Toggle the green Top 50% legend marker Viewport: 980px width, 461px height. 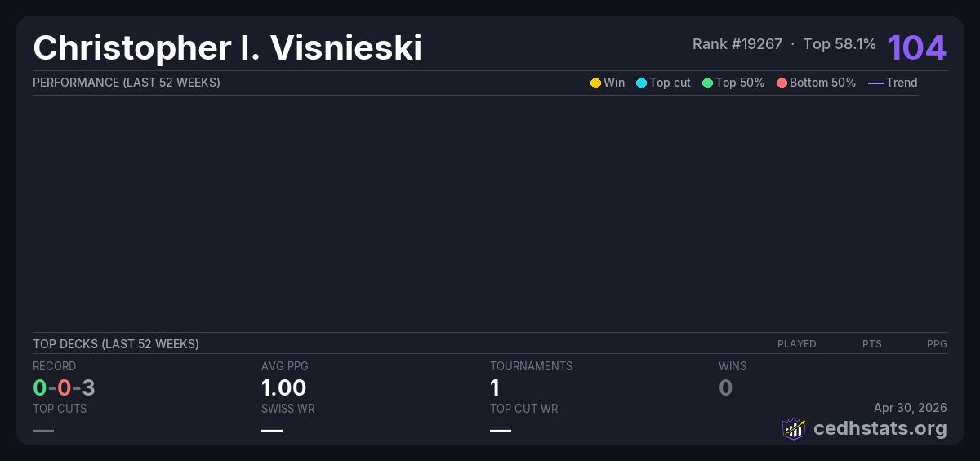click(707, 83)
